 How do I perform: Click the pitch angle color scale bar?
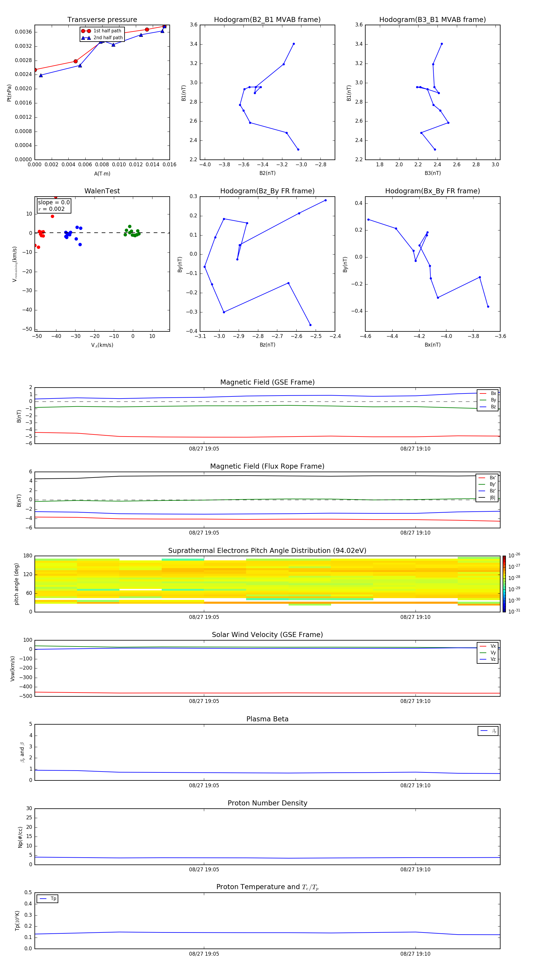pos(504,584)
